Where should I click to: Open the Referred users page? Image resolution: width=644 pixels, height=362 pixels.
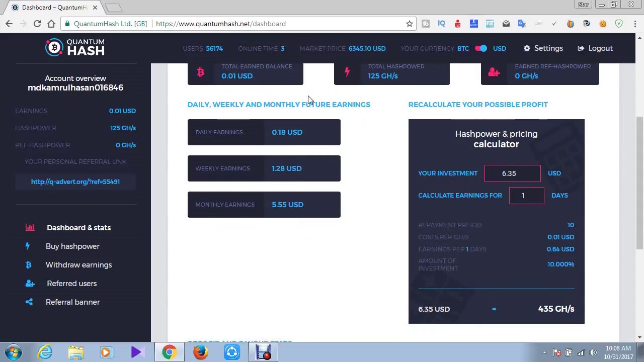pyautogui.click(x=72, y=284)
